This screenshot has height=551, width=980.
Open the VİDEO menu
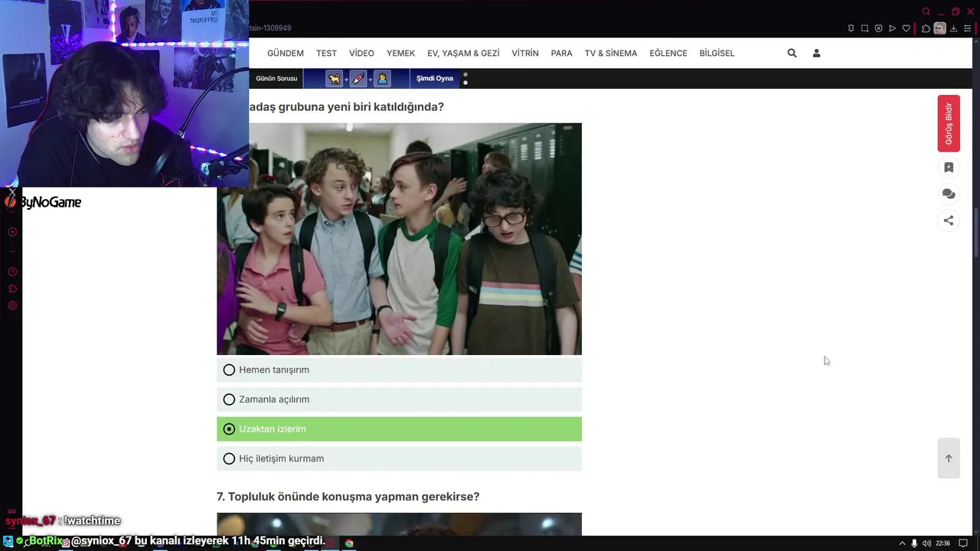[x=361, y=53]
